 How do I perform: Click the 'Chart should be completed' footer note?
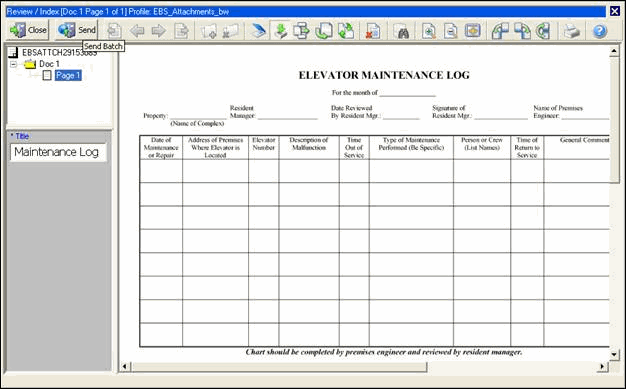[384, 352]
